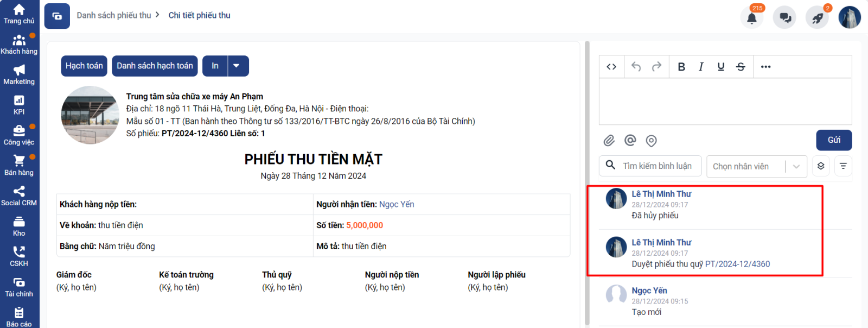This screenshot has width=868, height=328.
Task: Open source code view in editor
Action: pyautogui.click(x=611, y=67)
